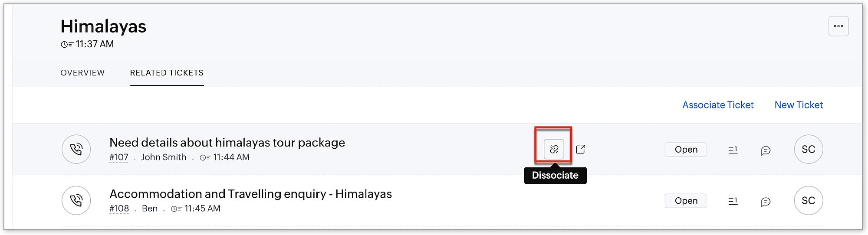
Task: Open ticket #107 in new window icon
Action: pos(581,149)
